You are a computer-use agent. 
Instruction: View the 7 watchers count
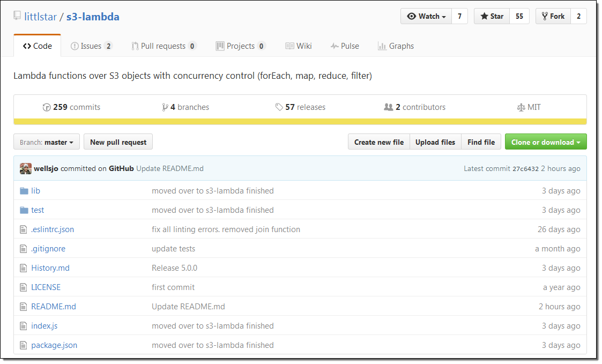[459, 16]
